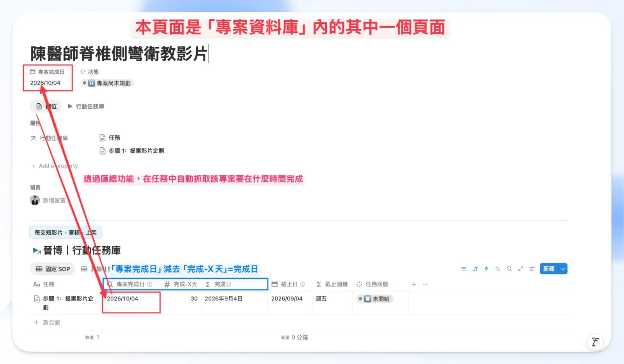624x364 pixels.
Task: Click the 專案完成日 date value 2026/10/04
Action: click(x=45, y=83)
